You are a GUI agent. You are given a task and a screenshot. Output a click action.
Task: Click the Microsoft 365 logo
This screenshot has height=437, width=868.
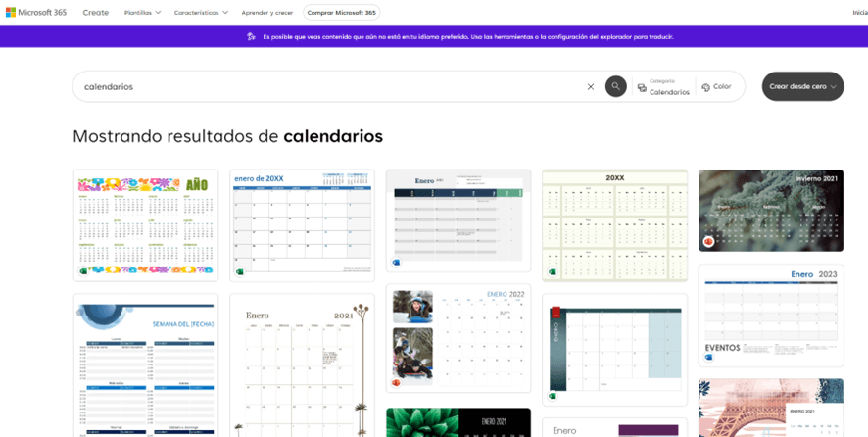pyautogui.click(x=36, y=12)
